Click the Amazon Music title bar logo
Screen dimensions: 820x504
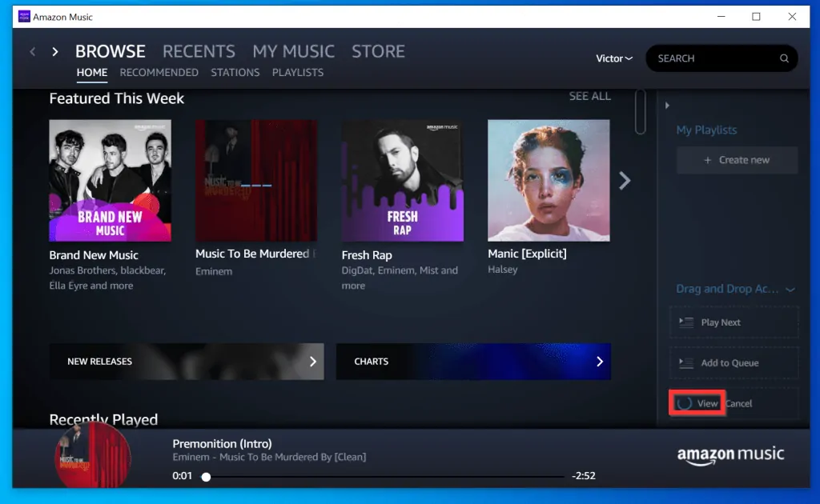coord(24,17)
